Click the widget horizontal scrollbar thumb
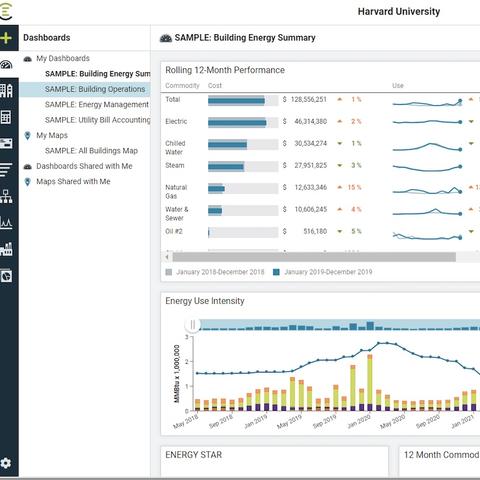The width and height of the screenshot is (480, 480). tap(314, 257)
